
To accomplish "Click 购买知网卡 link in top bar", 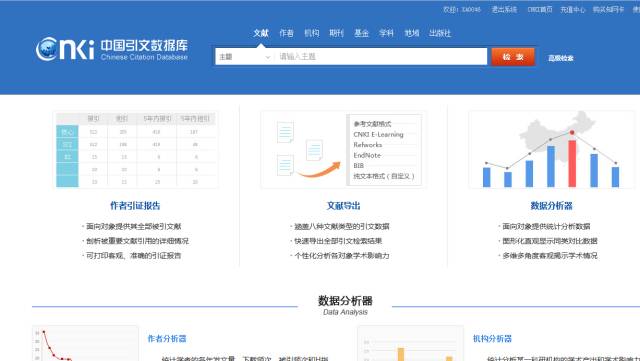I will (608, 9).
